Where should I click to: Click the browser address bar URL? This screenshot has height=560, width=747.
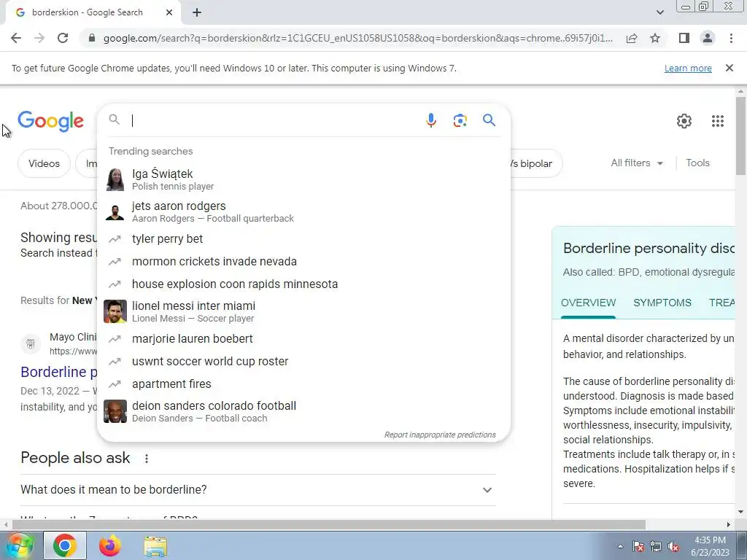point(357,38)
